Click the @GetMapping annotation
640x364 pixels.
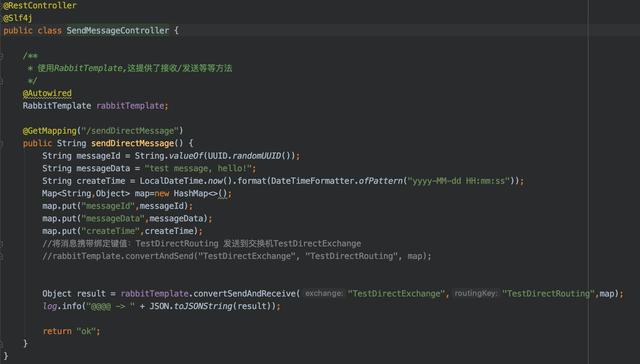(49, 131)
